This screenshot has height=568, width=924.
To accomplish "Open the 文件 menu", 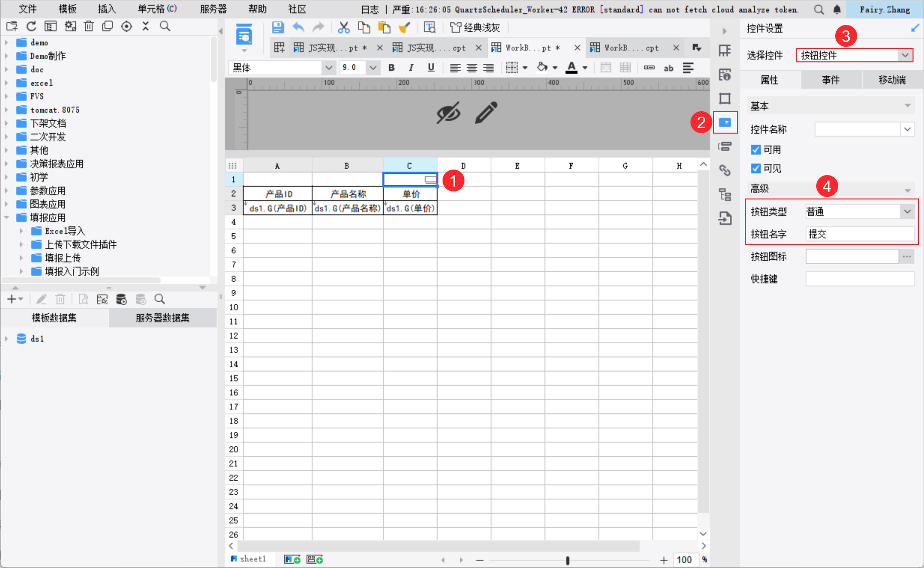I will click(27, 9).
